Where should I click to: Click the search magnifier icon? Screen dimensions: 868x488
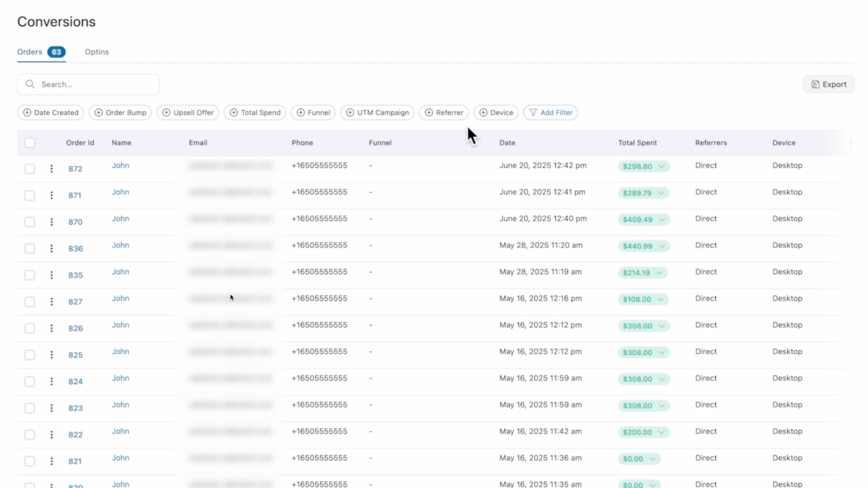30,84
